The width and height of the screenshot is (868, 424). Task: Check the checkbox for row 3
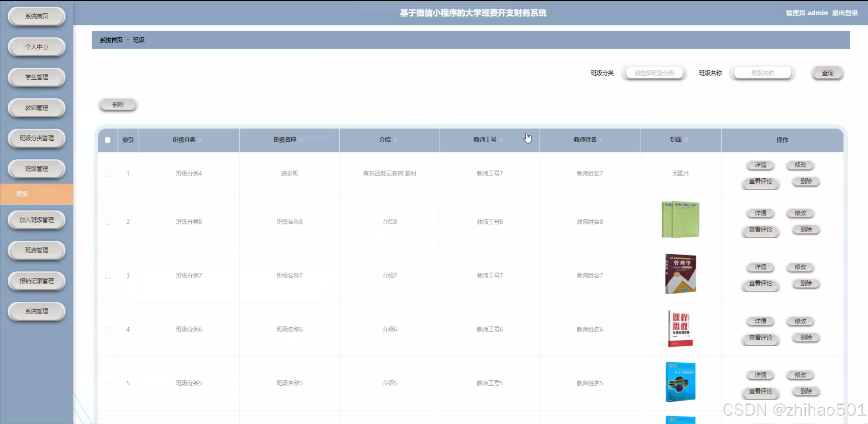pos(108,276)
